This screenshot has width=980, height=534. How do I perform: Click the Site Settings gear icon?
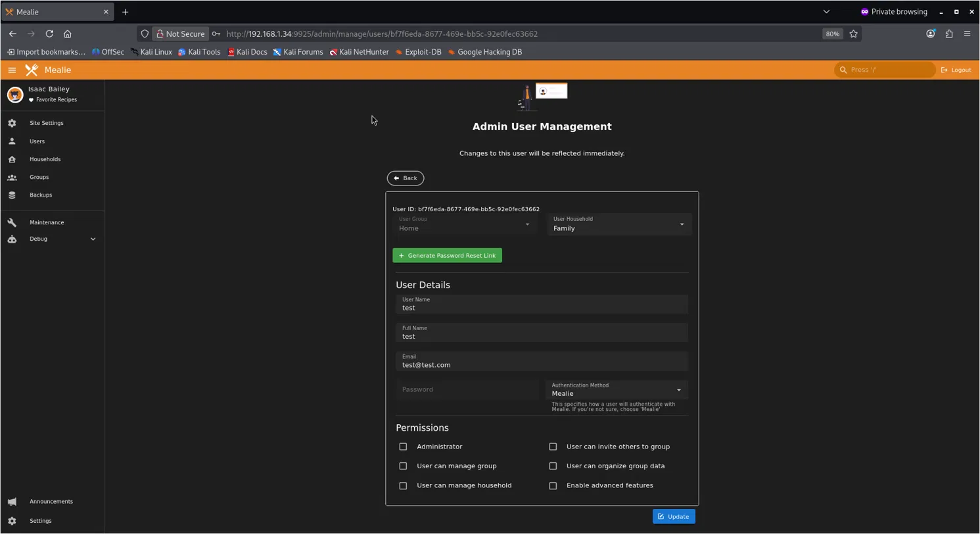point(12,123)
